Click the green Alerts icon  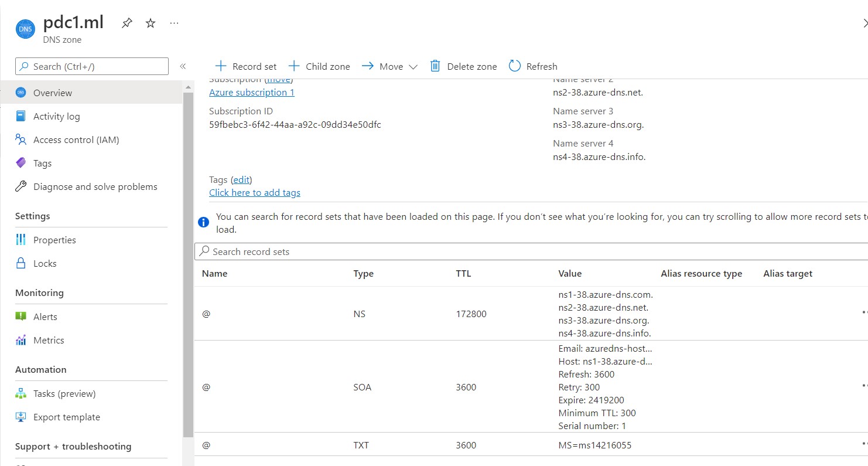[x=21, y=317]
